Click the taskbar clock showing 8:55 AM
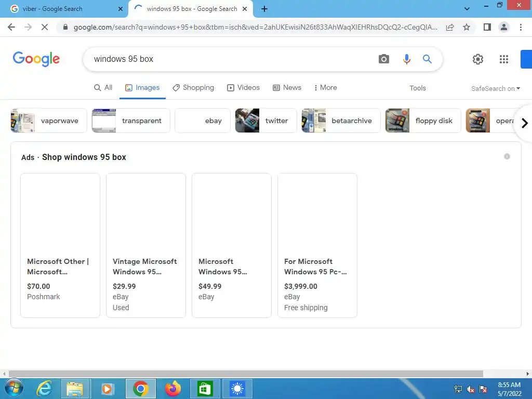This screenshot has width=532, height=399. pos(509,389)
